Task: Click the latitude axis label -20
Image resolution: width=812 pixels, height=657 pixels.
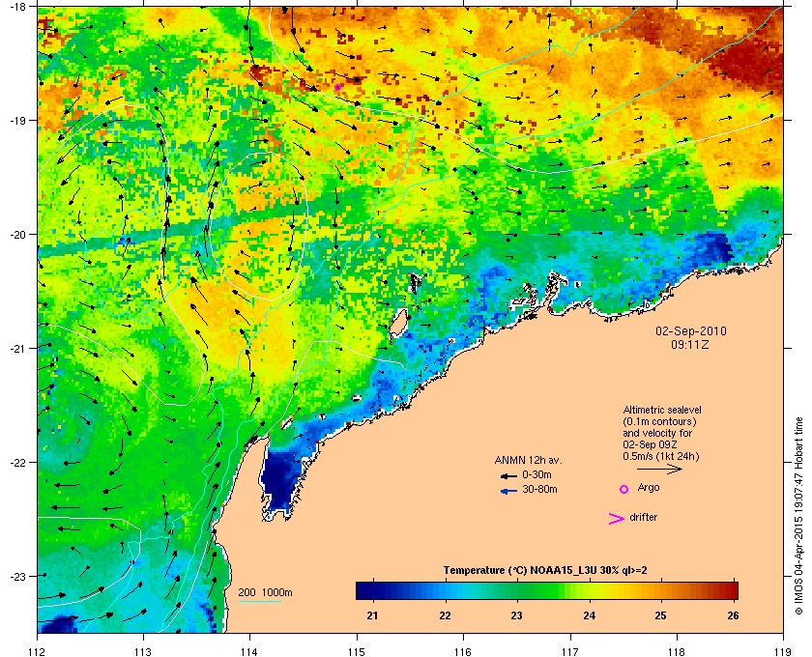Action: click(17, 235)
